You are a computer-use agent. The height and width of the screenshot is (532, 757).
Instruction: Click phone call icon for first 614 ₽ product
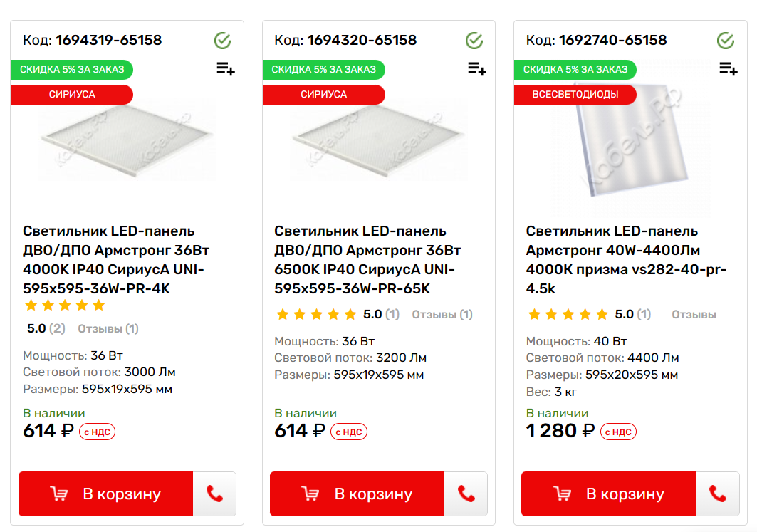214,494
